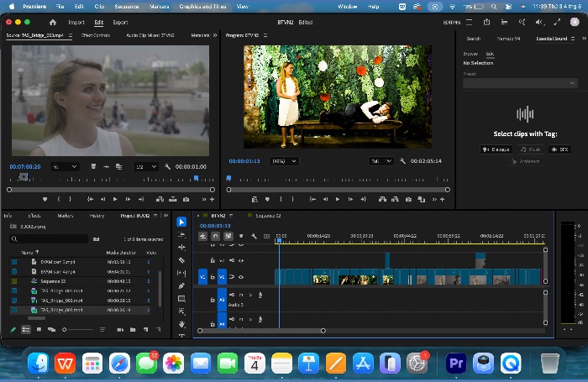Image resolution: width=588 pixels, height=382 pixels.
Task: Play the Source monitor clip
Action: click(x=115, y=200)
